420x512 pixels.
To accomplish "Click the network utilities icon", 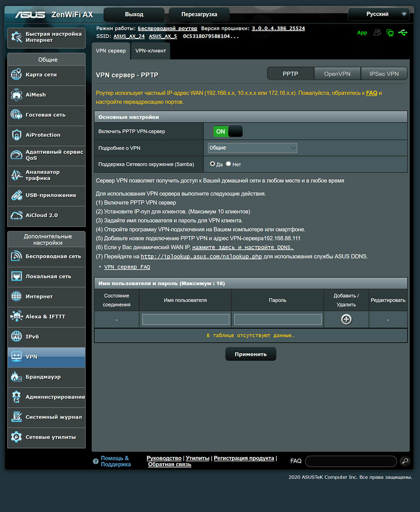I will [x=16, y=437].
